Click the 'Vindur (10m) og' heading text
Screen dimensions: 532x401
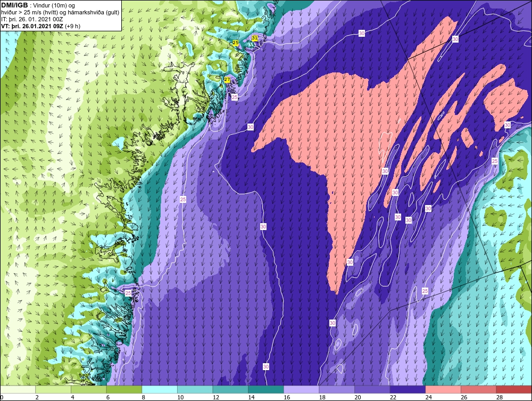[55, 6]
